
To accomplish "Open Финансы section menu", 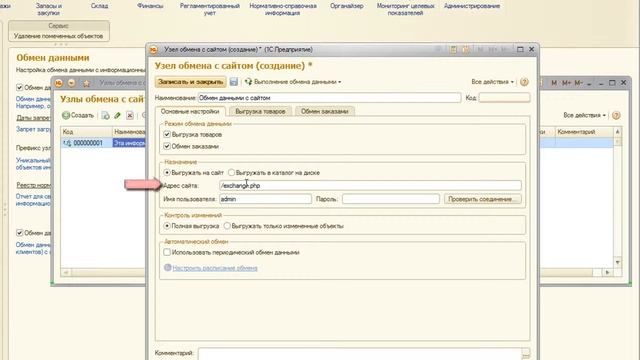I will point(150,6).
